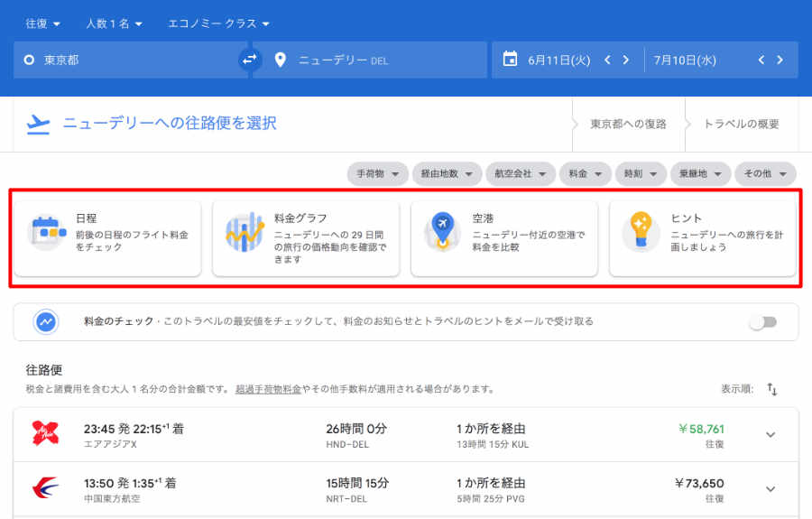Swap origin and destination with the arrows icon
Image resolution: width=812 pixels, height=519 pixels.
click(250, 60)
